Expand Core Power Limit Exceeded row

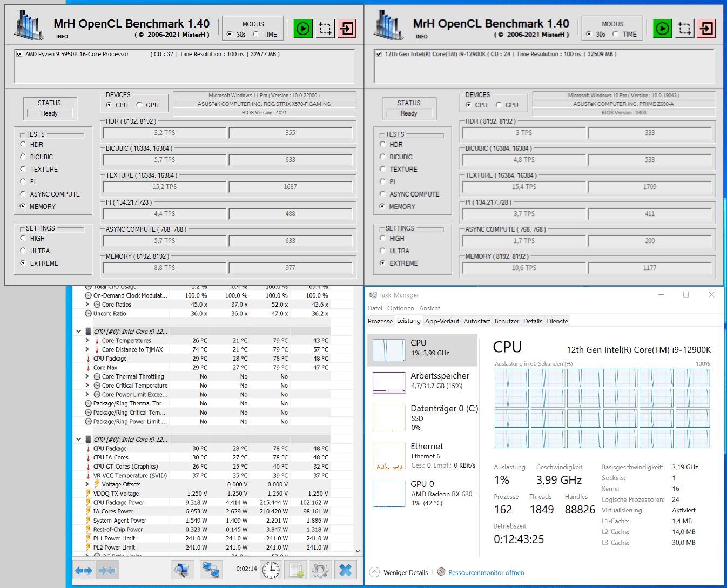click(87, 395)
